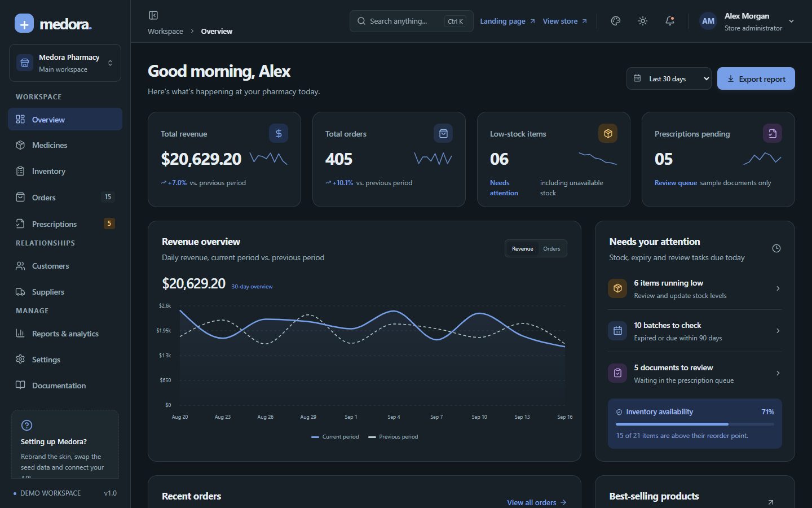The image size is (812, 508).
Task: Click View all orders link
Action: [x=536, y=502]
